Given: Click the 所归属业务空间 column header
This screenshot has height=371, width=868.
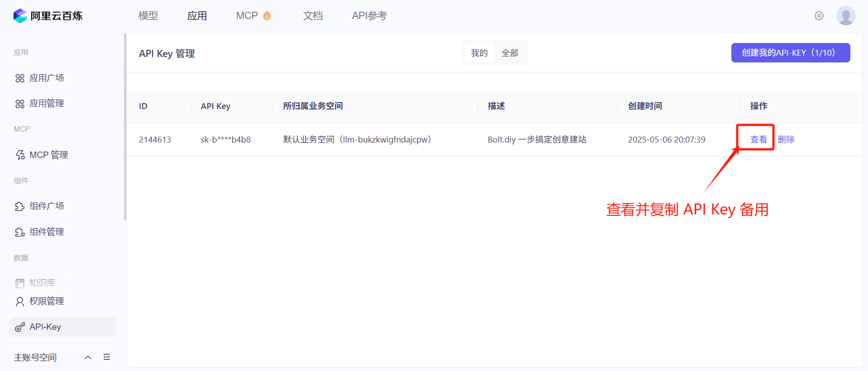Looking at the screenshot, I should tap(313, 106).
